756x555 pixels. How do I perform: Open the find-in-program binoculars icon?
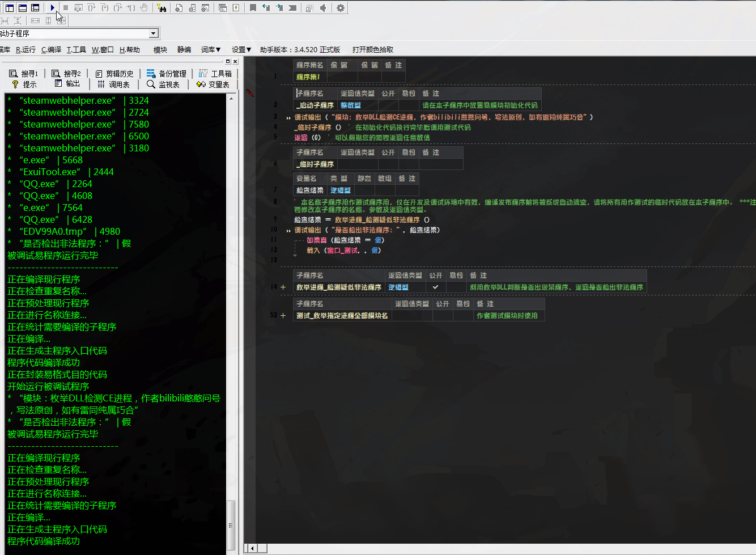(163, 7)
